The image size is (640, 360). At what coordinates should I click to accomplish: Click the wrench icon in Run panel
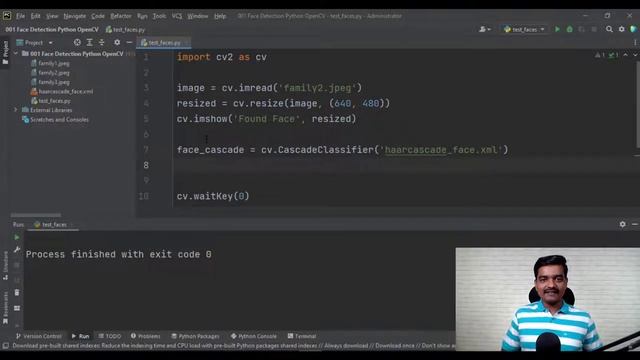17,249
